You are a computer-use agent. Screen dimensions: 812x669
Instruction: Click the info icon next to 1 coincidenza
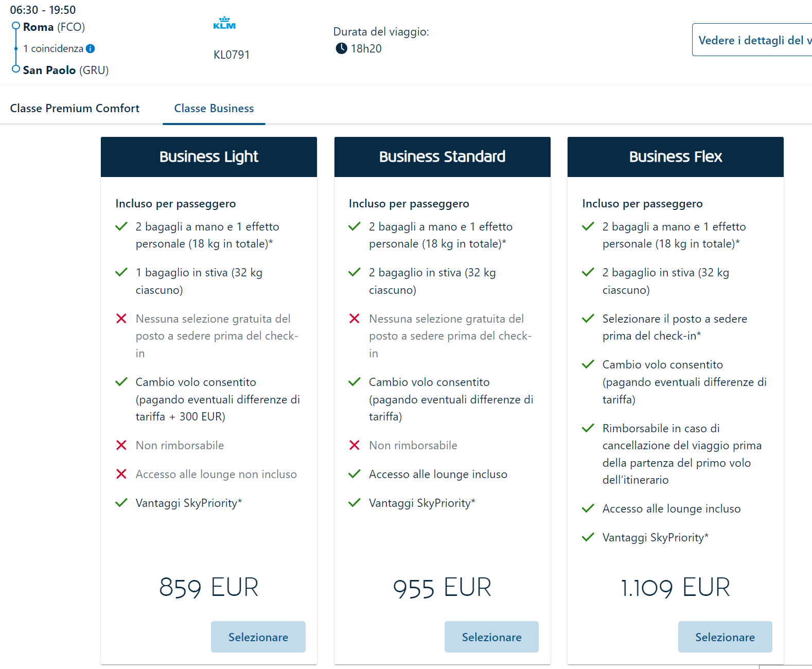click(91, 48)
